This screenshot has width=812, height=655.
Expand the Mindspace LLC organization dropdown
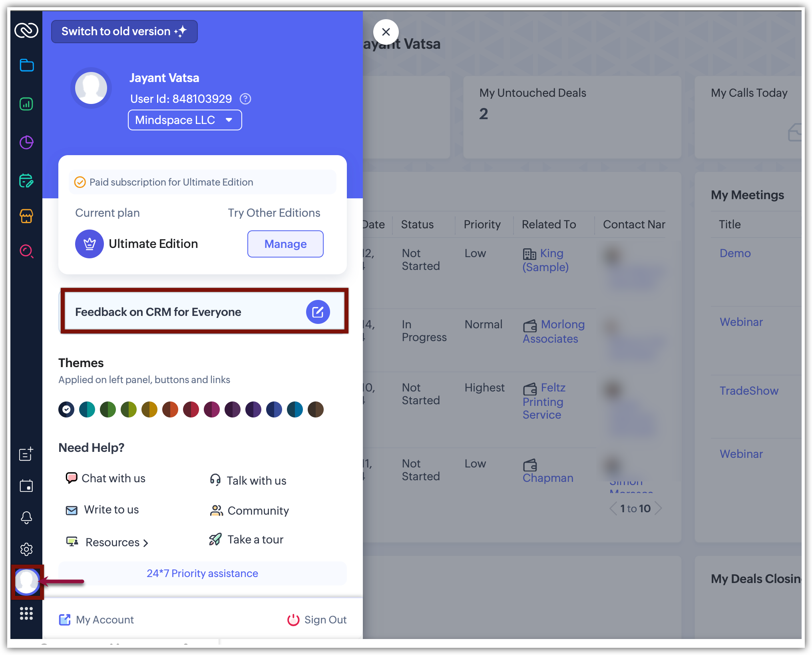coord(185,120)
